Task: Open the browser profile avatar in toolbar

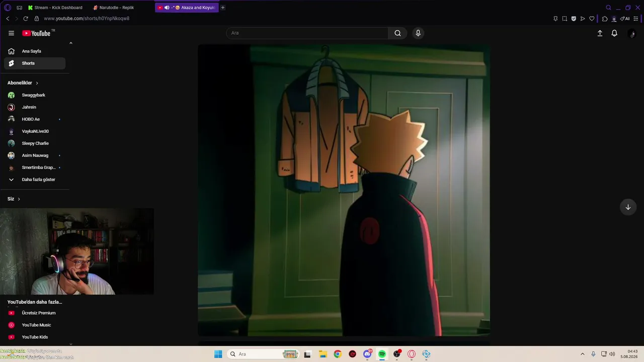Action: pyautogui.click(x=614, y=19)
